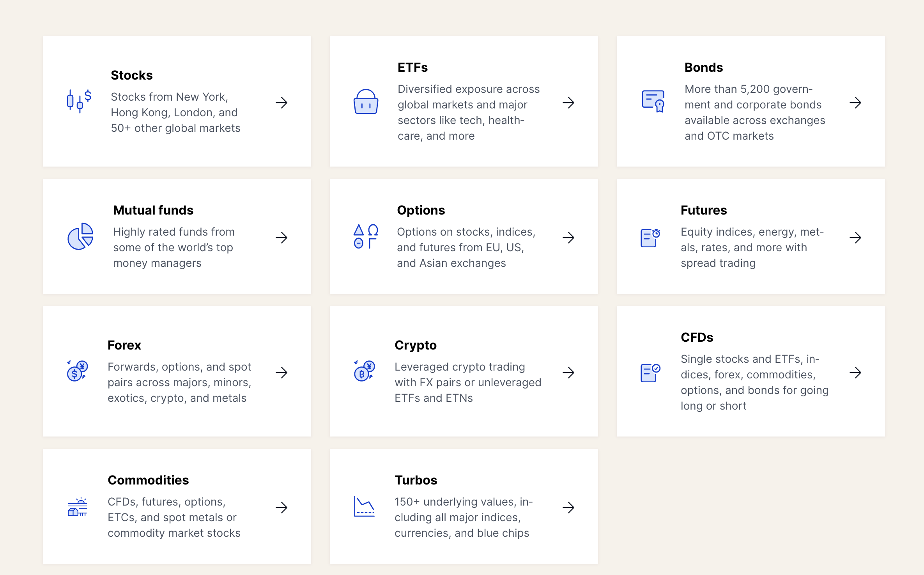Click the Forex currency coins icon
This screenshot has width=924, height=575.
77,371
